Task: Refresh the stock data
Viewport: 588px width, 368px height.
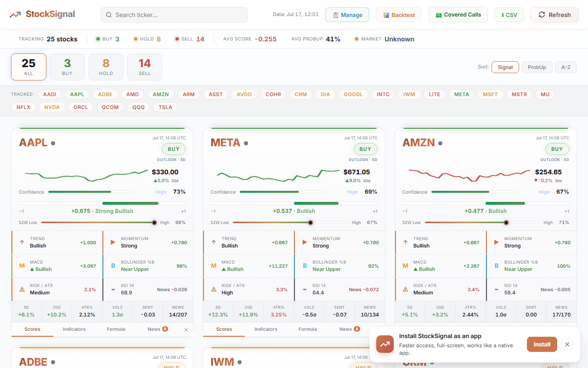Action: [554, 15]
